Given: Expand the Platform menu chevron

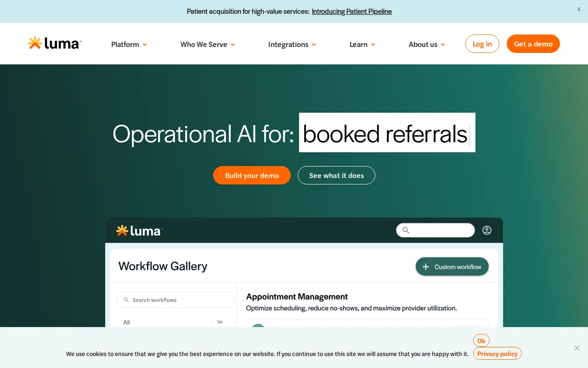Looking at the screenshot, I should 145,45.
